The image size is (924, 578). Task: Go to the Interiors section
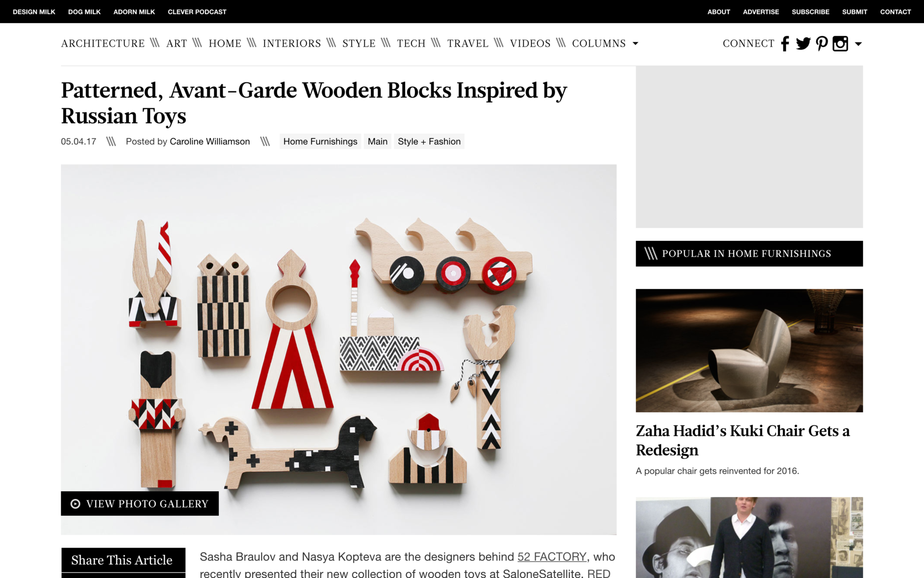(x=292, y=43)
